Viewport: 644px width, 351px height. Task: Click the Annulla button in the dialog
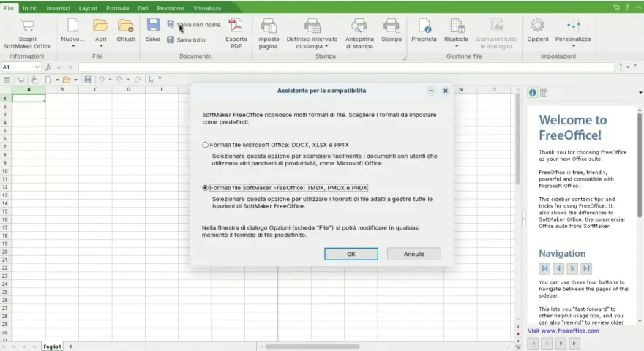(x=414, y=254)
